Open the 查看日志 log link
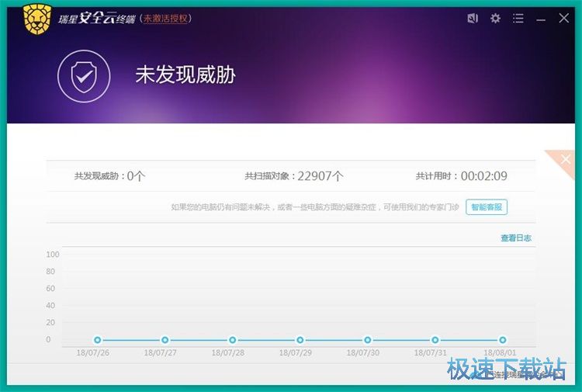Viewport: 582px width, 392px height. tap(516, 238)
